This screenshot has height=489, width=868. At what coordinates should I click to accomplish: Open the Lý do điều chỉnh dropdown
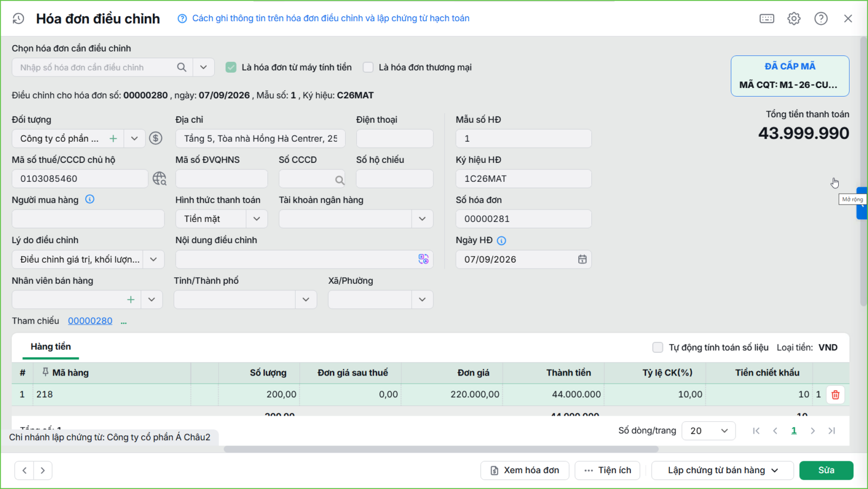pyautogui.click(x=154, y=259)
